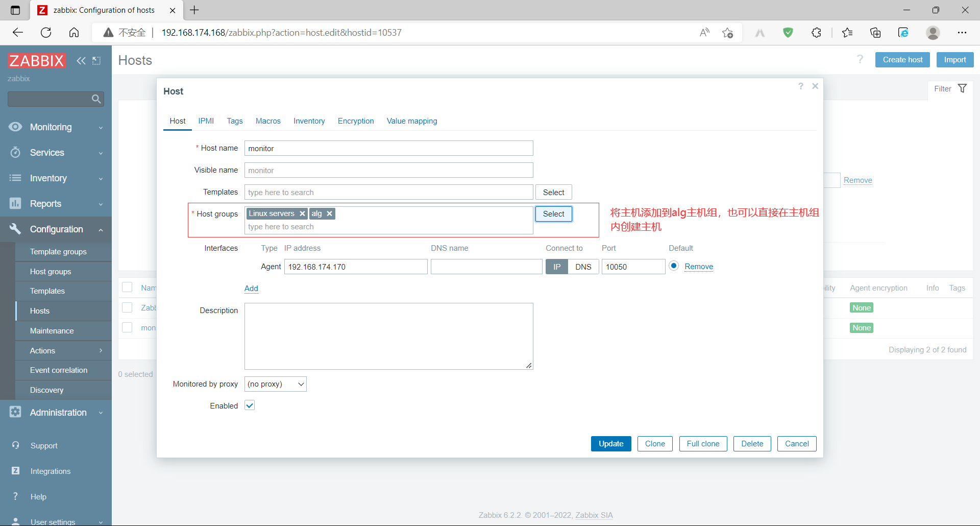This screenshot has width=980, height=526.
Task: Switch to the Encryption tab
Action: click(356, 121)
